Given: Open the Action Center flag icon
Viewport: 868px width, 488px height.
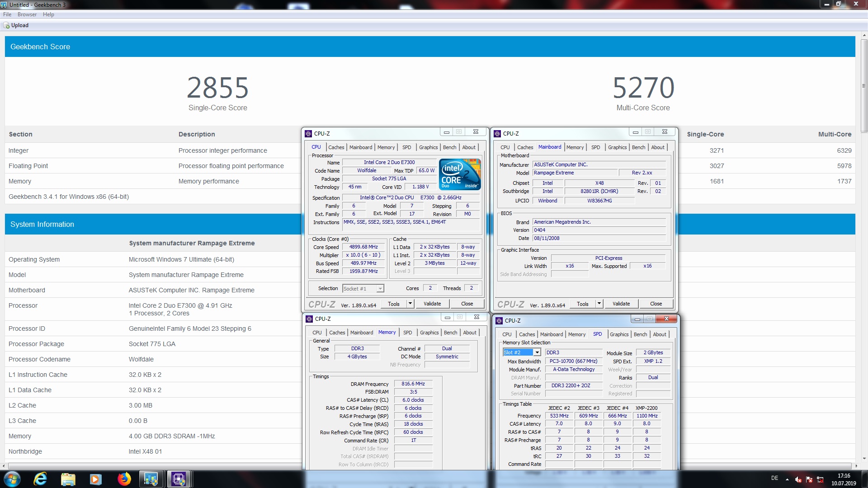Looking at the screenshot, I should pos(809,479).
